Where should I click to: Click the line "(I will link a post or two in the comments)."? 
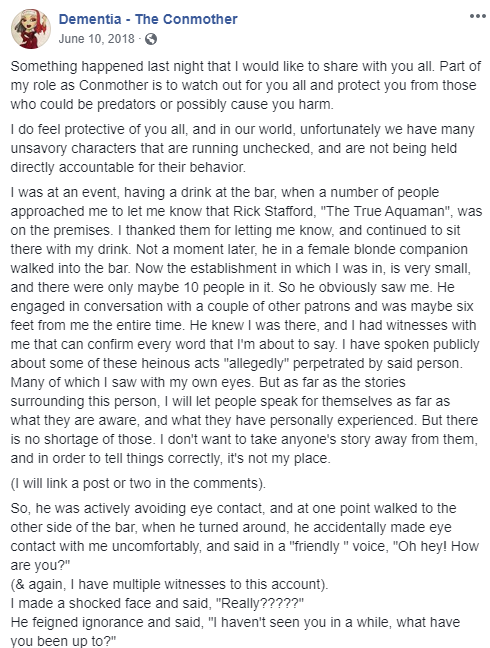tap(138, 484)
